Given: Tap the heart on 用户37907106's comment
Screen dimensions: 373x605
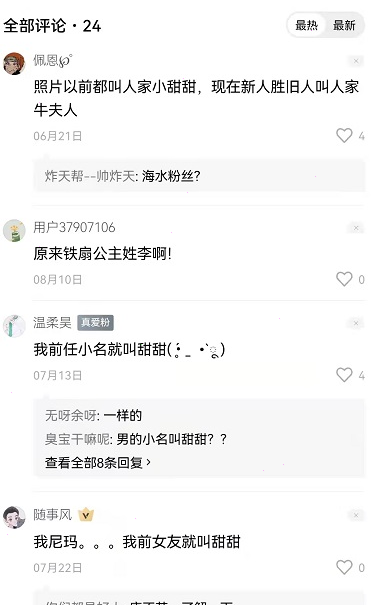Looking at the screenshot, I should point(344,279).
